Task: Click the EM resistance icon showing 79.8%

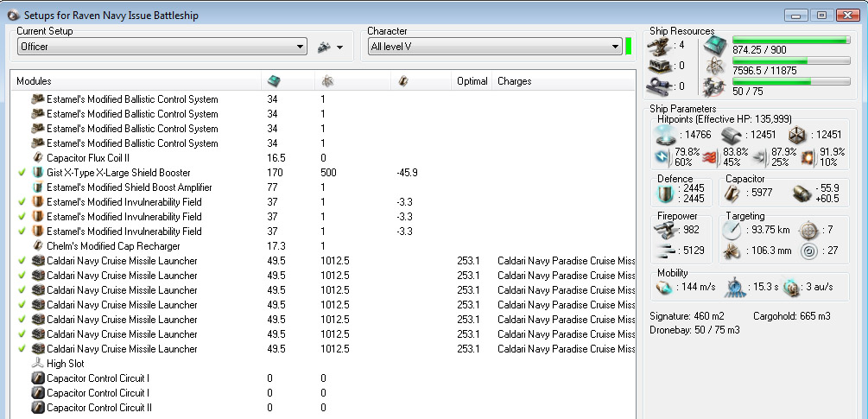Action: click(x=663, y=156)
